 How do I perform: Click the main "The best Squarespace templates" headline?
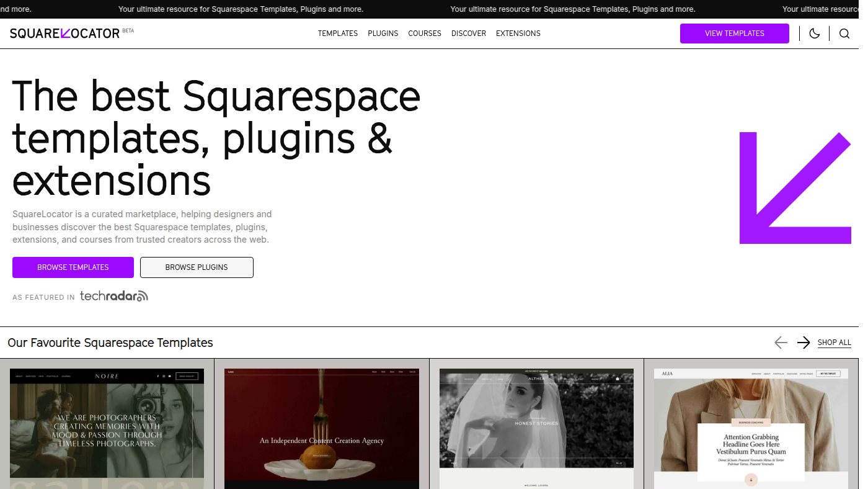(216, 137)
